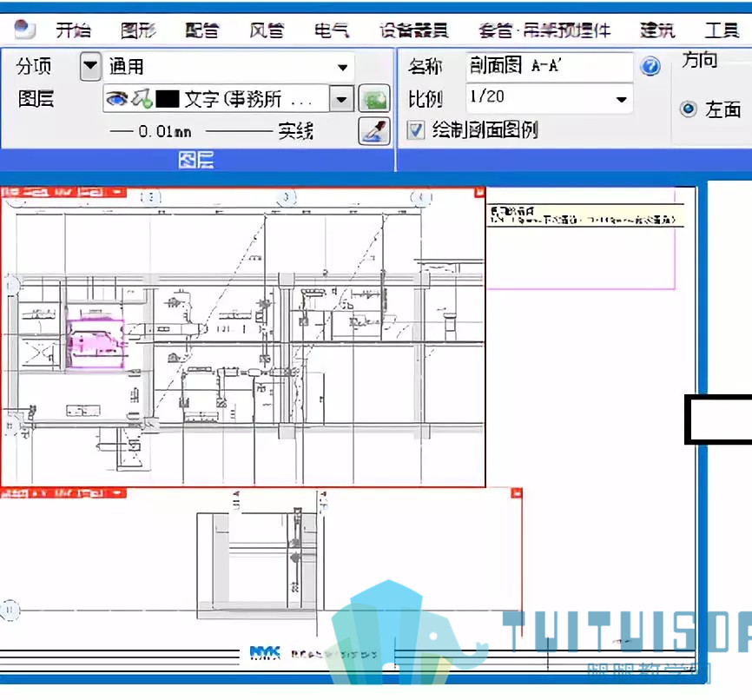Click the red corner button of lower view
Image resolution: width=752 pixels, height=700 pixels.
point(517,492)
